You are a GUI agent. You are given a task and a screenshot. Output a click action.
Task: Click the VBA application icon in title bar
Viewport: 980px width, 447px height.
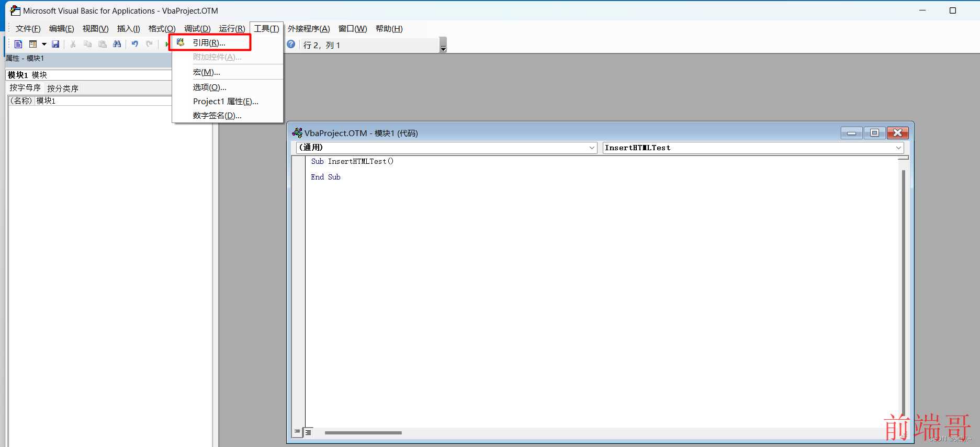click(15, 10)
